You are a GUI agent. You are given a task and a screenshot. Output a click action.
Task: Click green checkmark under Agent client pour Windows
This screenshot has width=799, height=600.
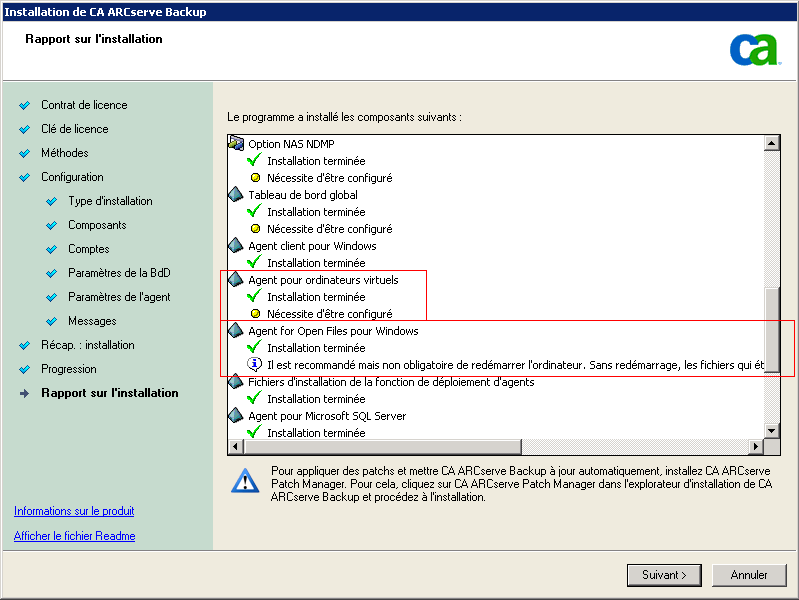(x=254, y=262)
